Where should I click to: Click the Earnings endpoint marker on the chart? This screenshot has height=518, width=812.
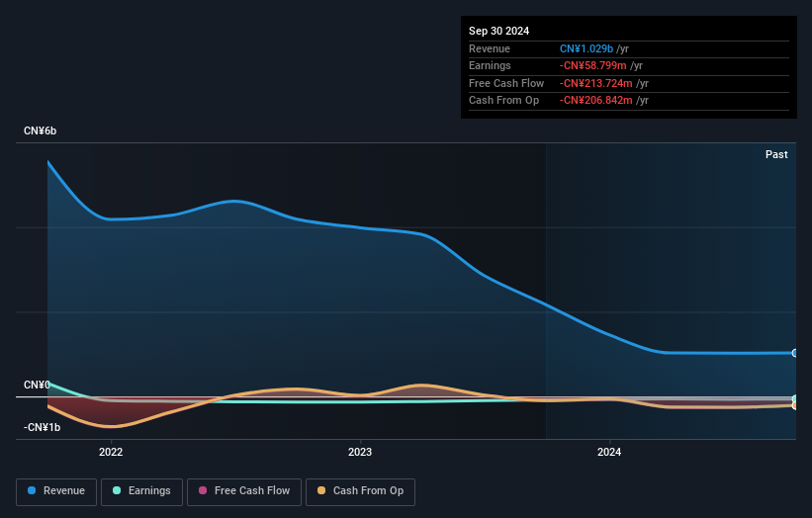[x=795, y=398]
